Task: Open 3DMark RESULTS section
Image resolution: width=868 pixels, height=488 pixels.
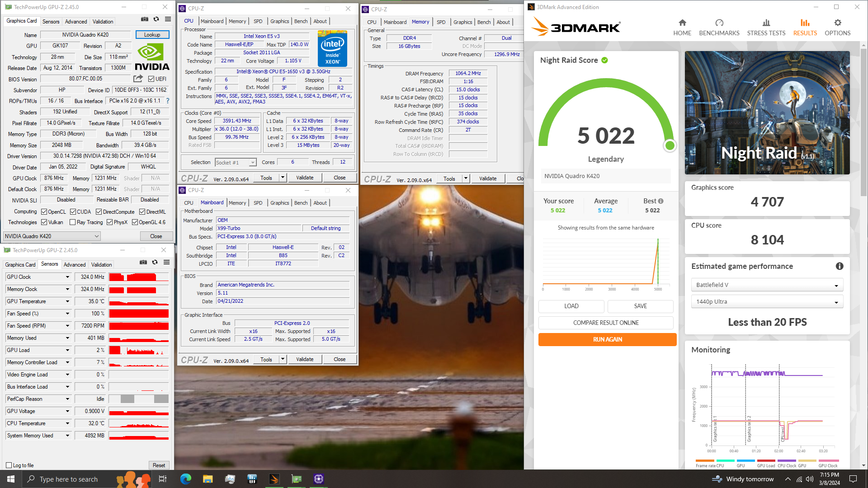Action: tap(805, 27)
